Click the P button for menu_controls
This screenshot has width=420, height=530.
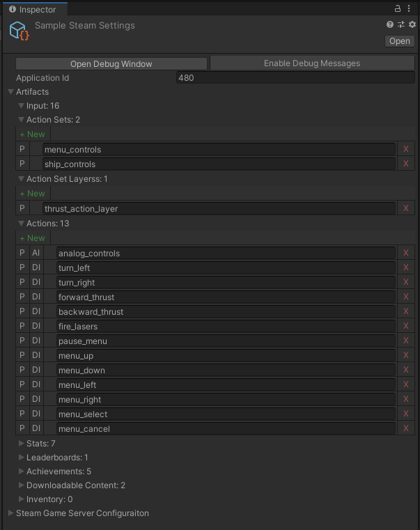pos(22,149)
